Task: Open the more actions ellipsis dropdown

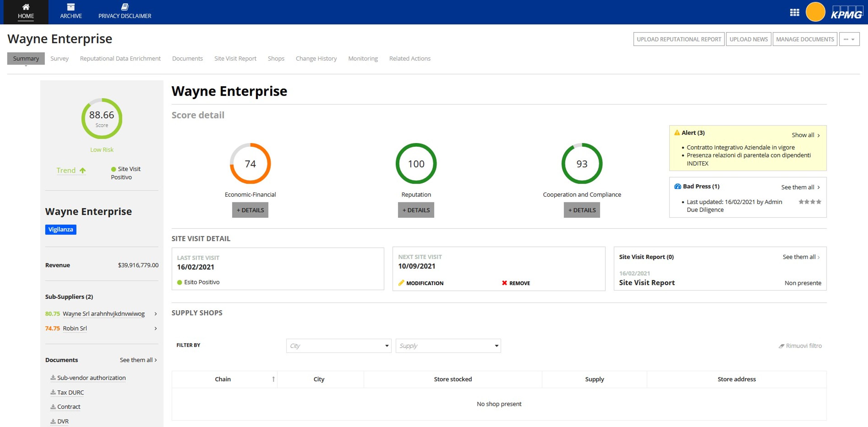Action: 849,39
